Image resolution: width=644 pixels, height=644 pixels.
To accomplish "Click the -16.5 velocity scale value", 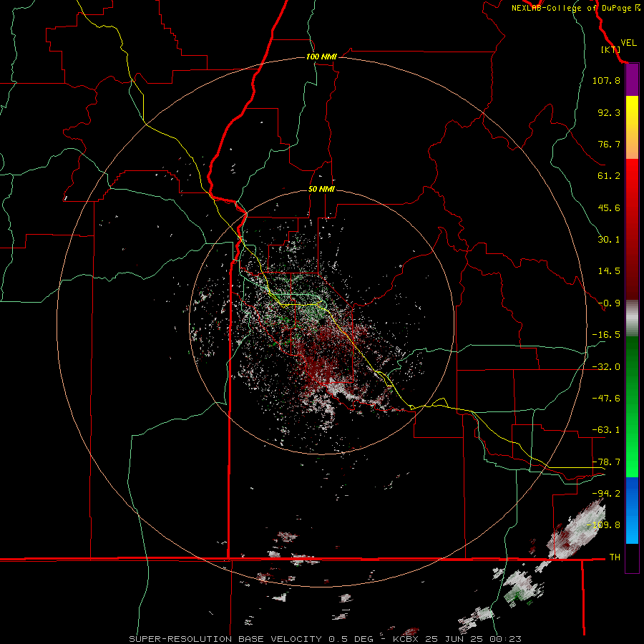I will 606,335.
